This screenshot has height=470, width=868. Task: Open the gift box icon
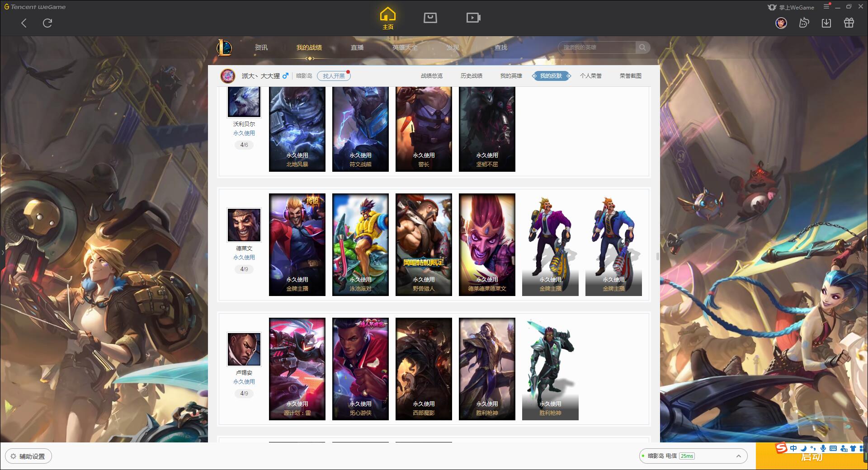click(x=849, y=23)
